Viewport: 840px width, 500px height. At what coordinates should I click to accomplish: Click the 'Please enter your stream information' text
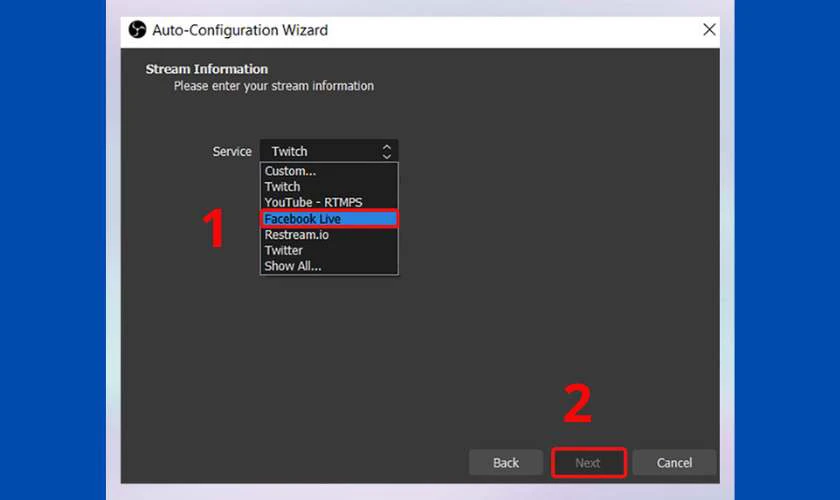(x=274, y=86)
